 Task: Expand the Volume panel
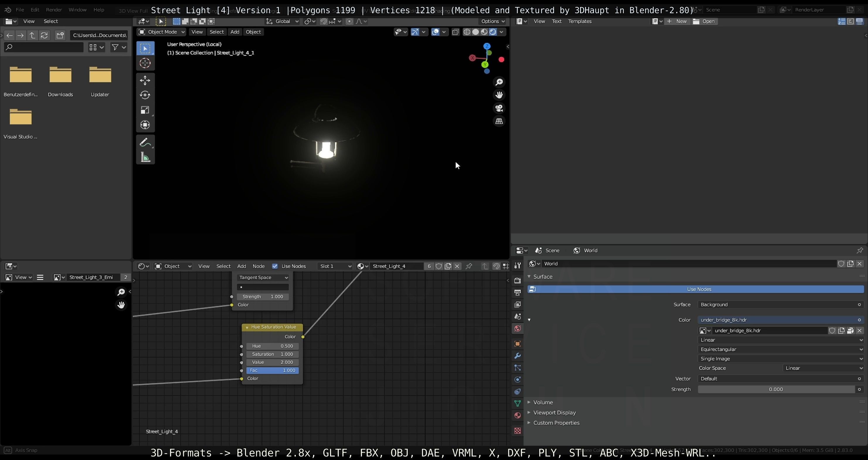543,402
